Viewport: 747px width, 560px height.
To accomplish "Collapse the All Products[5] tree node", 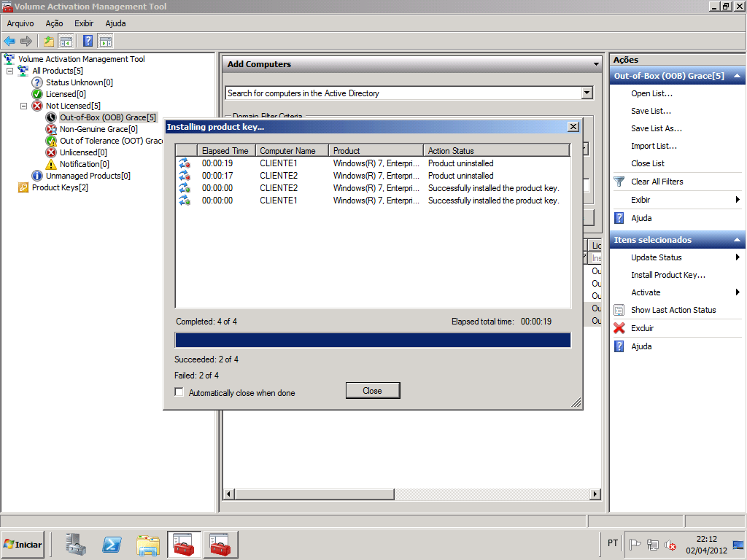I will point(9,71).
